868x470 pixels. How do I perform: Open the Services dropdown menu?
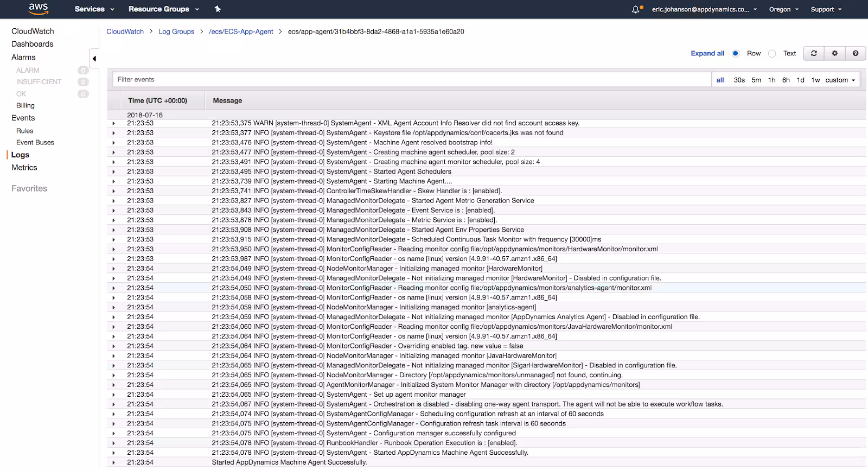coord(94,9)
